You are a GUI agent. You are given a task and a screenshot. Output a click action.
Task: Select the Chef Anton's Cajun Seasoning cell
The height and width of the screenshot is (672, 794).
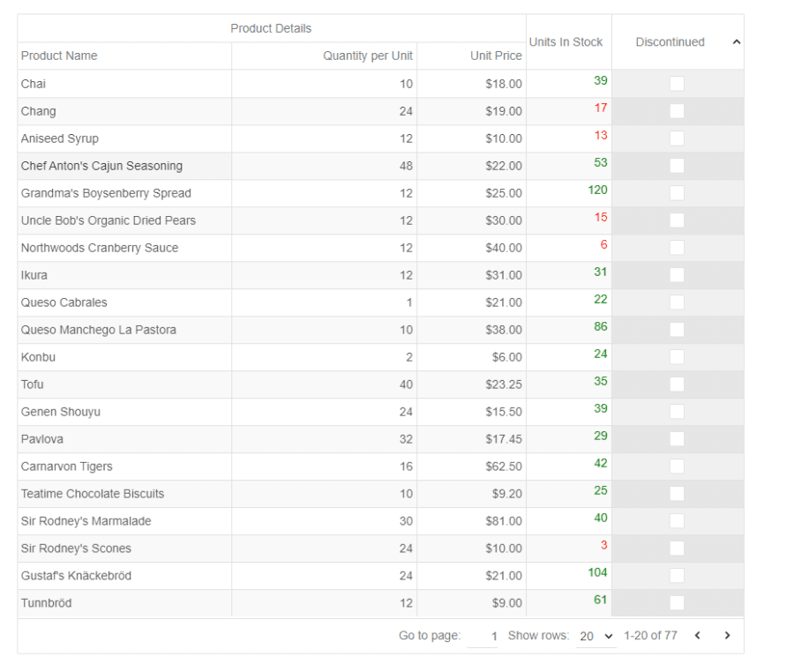tap(101, 166)
